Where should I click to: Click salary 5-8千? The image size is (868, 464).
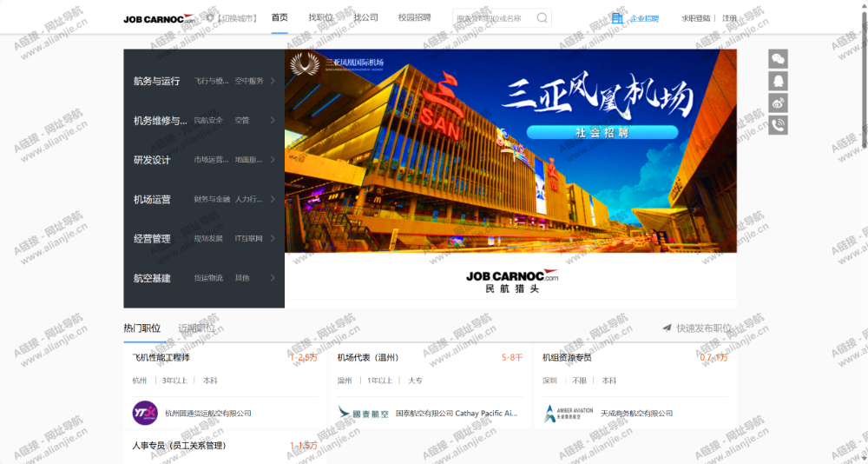click(x=512, y=358)
